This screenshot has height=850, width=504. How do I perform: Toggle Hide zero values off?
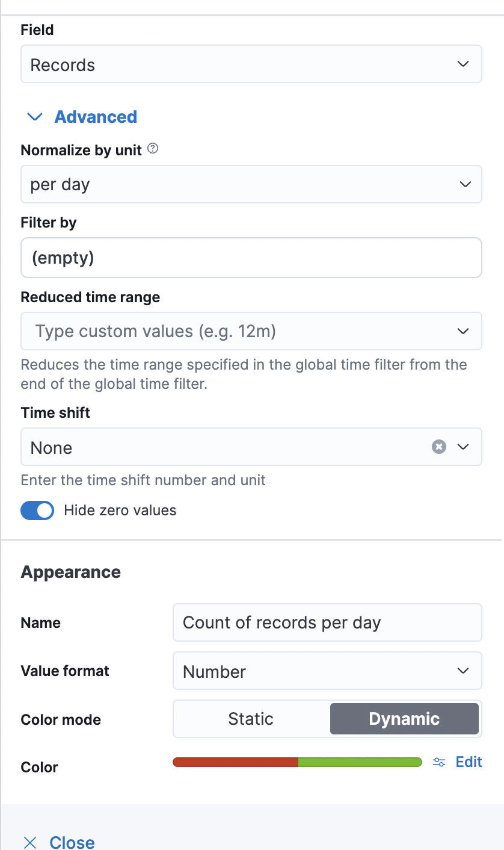coord(37,510)
